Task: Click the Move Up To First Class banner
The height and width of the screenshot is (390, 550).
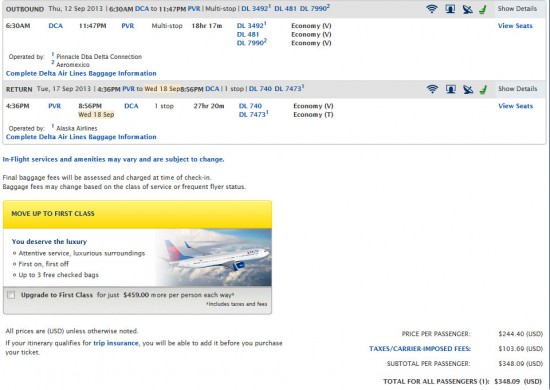Action: [x=138, y=214]
